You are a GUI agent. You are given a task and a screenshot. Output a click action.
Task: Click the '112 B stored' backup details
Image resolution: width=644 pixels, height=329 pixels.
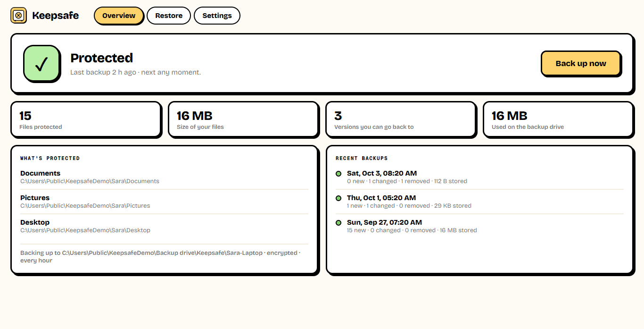(x=407, y=181)
